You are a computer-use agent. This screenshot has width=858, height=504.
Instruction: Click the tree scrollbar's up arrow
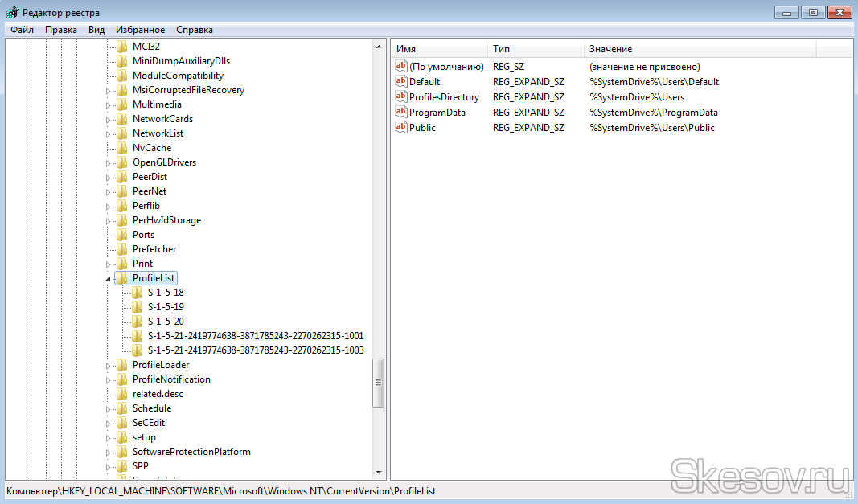(379, 47)
